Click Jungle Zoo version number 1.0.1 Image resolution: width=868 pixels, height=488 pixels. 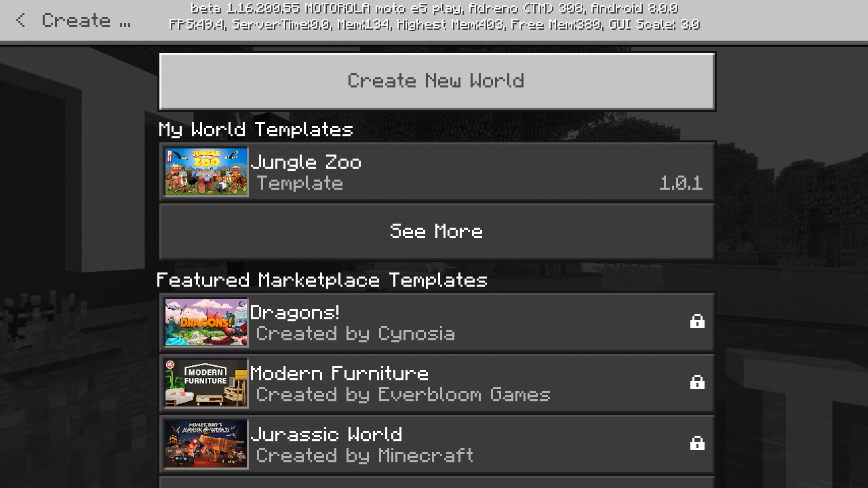(681, 183)
